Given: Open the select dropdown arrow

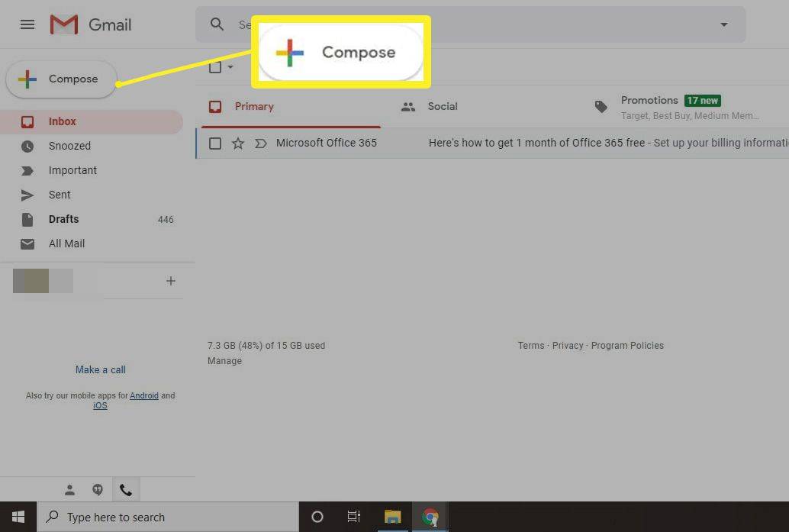Looking at the screenshot, I should pos(230,67).
